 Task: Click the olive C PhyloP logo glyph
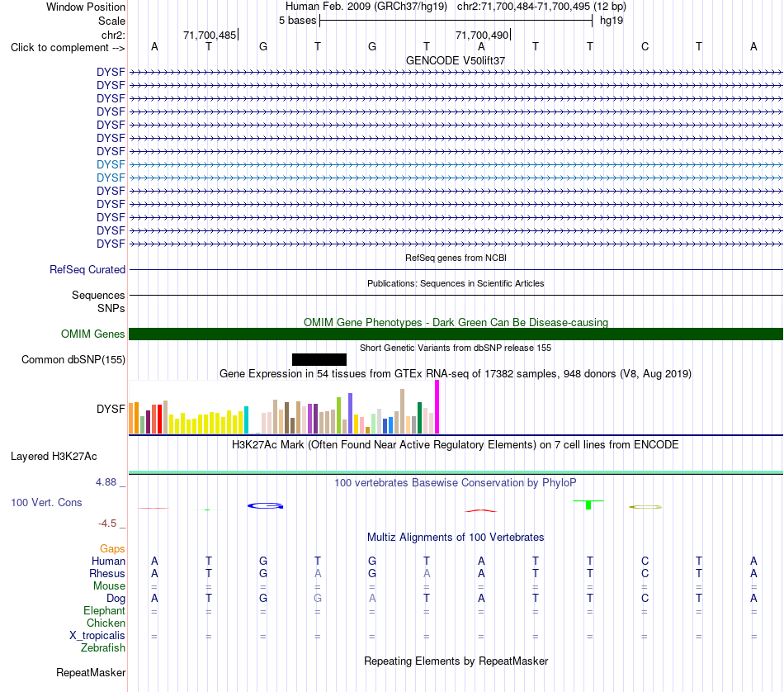[x=645, y=507]
